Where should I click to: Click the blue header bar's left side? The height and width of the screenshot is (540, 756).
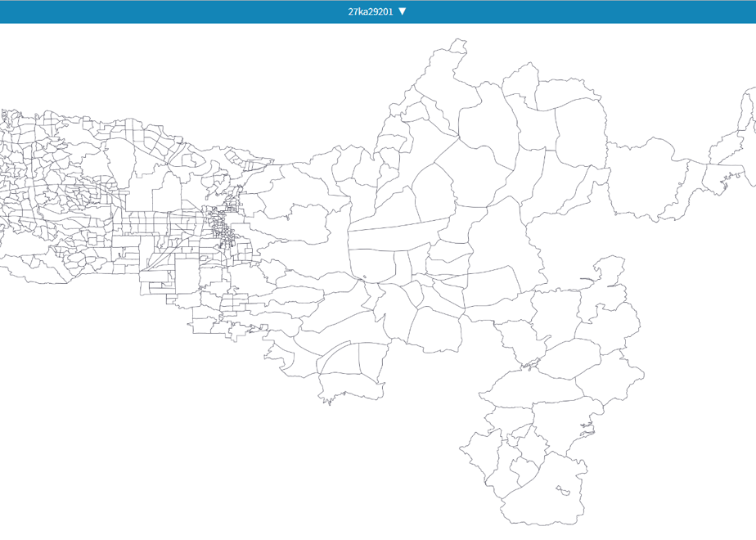pos(145,11)
